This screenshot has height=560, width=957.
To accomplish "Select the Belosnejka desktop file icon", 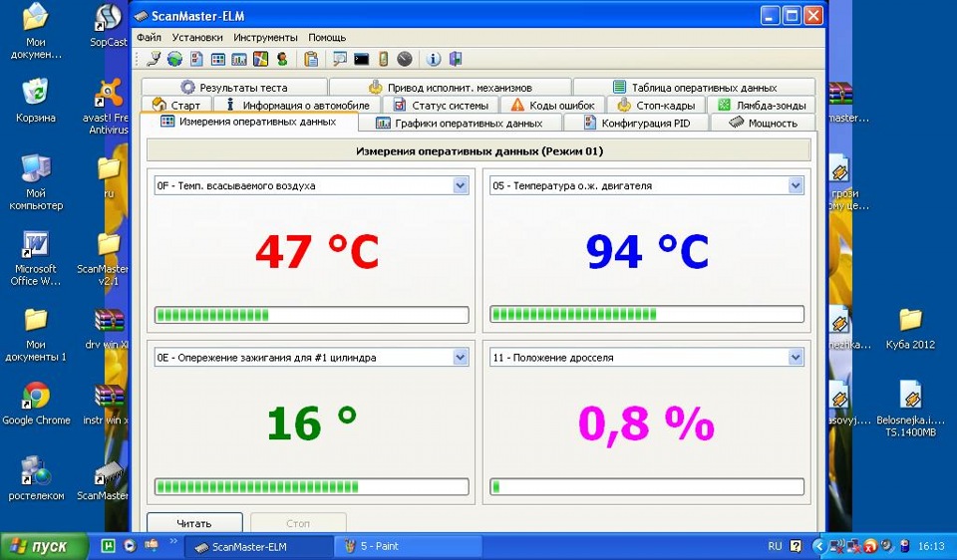I will pos(910,409).
